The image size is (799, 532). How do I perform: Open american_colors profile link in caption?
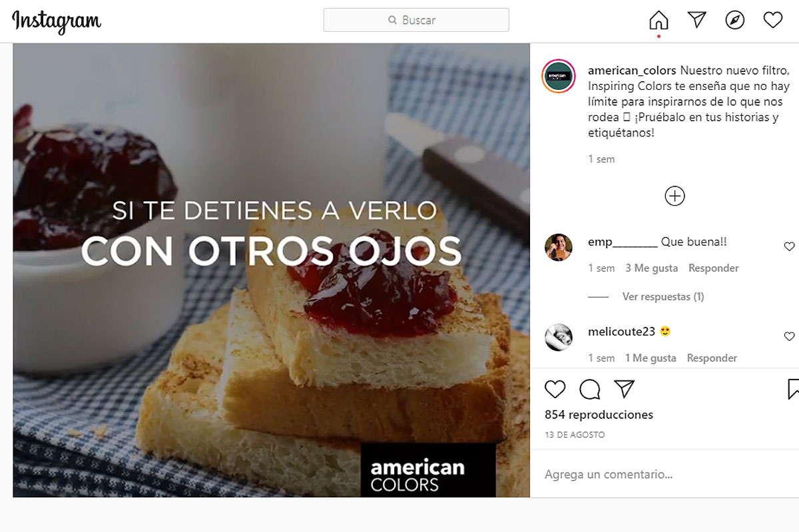click(x=632, y=71)
